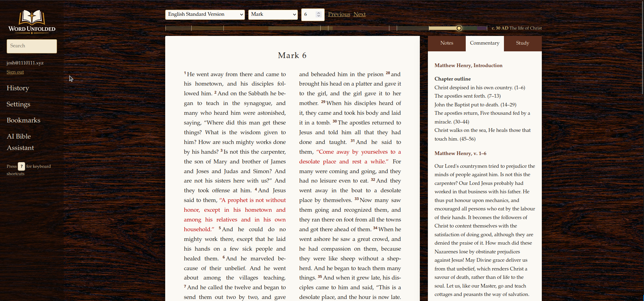Decrease the chapter number with the down arrow
The image size is (644, 301).
319,16
